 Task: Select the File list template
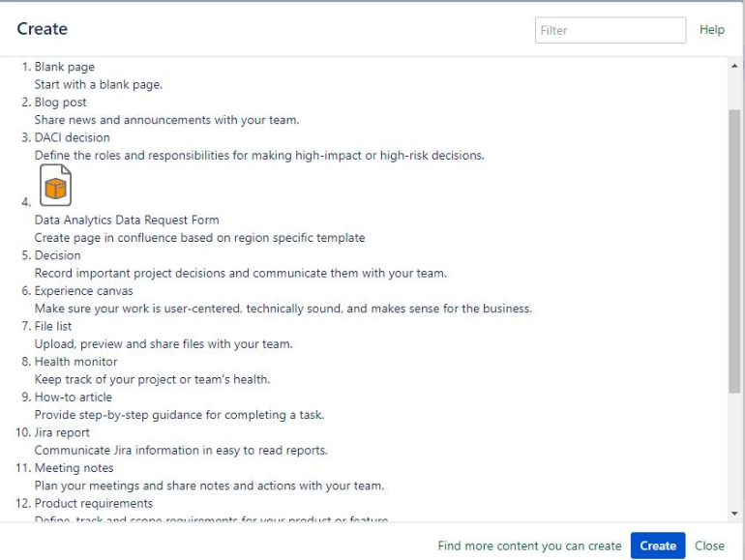[x=53, y=326]
